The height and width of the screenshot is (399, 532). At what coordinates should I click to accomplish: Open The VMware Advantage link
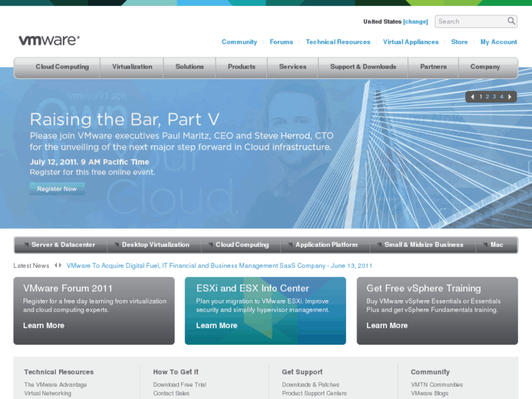click(x=56, y=384)
